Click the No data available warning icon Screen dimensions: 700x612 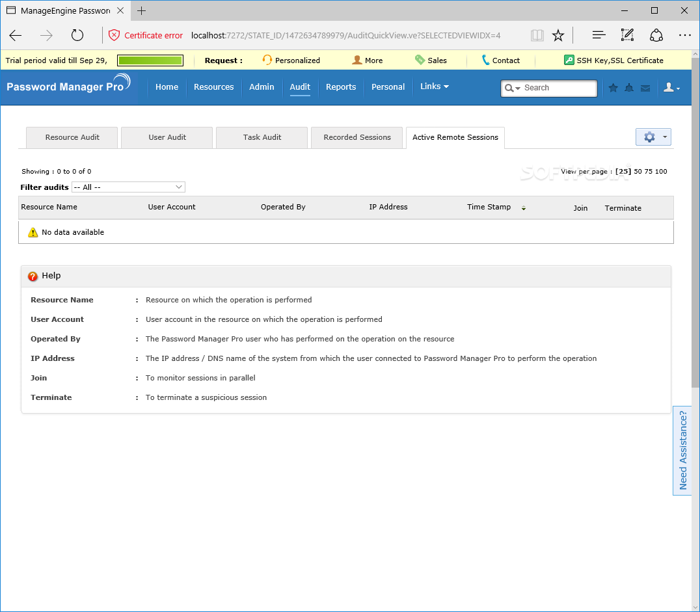33,232
